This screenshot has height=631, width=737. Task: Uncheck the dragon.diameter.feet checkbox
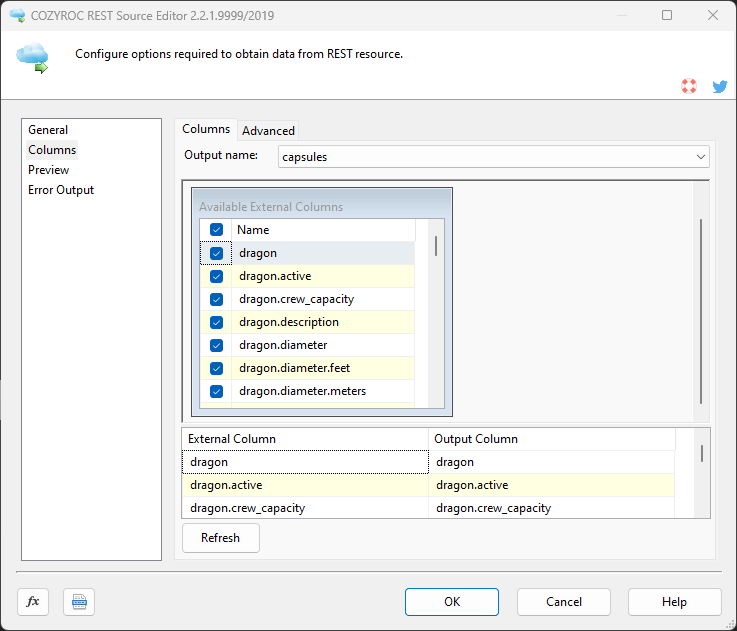pyautogui.click(x=216, y=368)
